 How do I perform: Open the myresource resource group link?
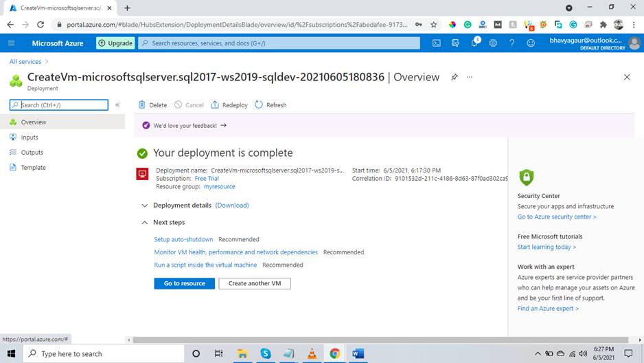[x=219, y=186]
